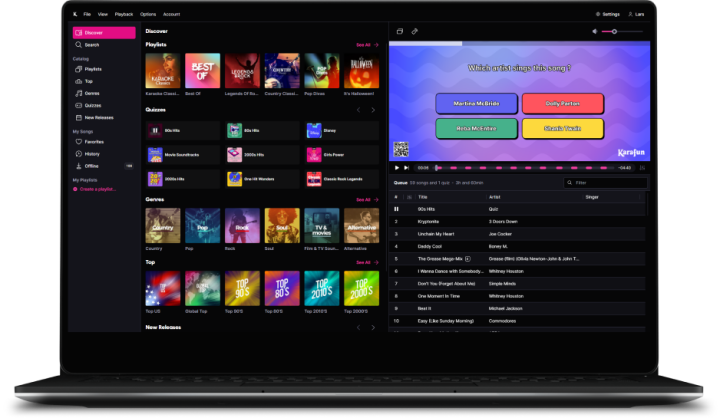Click next arrow in Quizzes section
The height and width of the screenshot is (418, 720).
(x=373, y=110)
